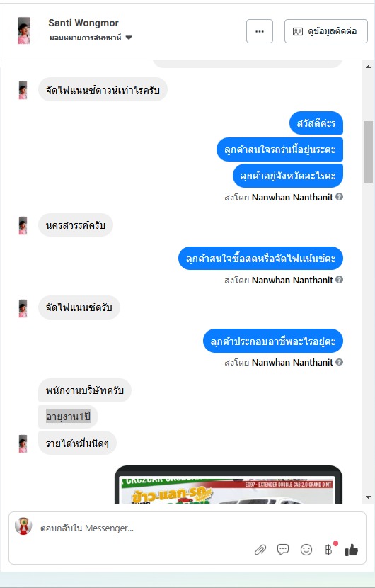Open saved replies speech bubble icon
The image size is (375, 588).
[x=283, y=550]
